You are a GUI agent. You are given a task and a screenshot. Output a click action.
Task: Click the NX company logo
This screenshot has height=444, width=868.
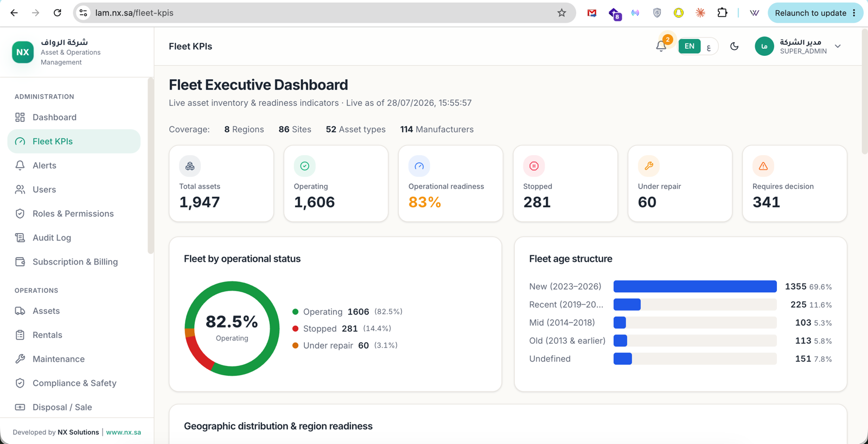tap(23, 52)
